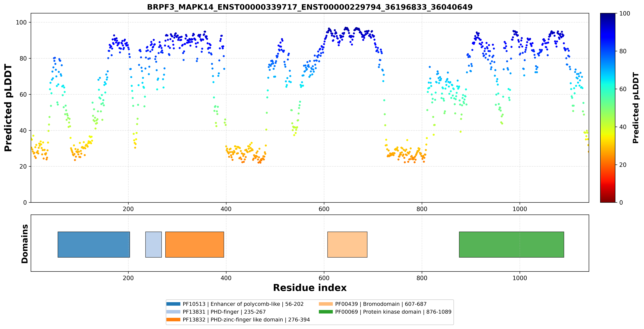Click the 600 tick under the scatter plot
This screenshot has width=644, height=329.
(x=324, y=209)
